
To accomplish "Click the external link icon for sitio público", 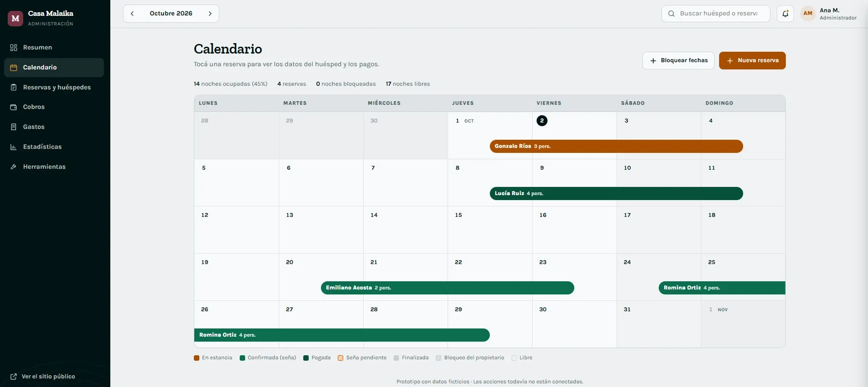I will (14, 377).
